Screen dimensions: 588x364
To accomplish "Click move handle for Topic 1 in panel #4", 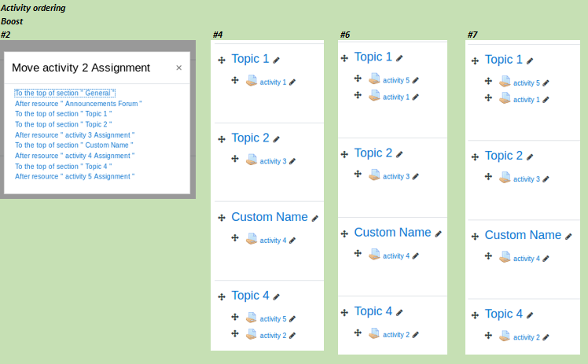I will pos(222,60).
